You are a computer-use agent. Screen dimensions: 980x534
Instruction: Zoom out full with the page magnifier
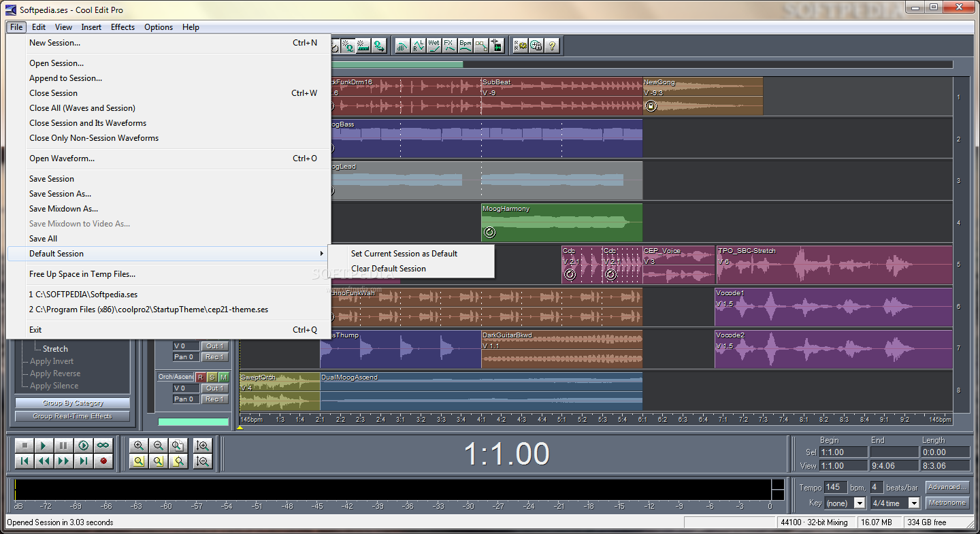(x=178, y=446)
